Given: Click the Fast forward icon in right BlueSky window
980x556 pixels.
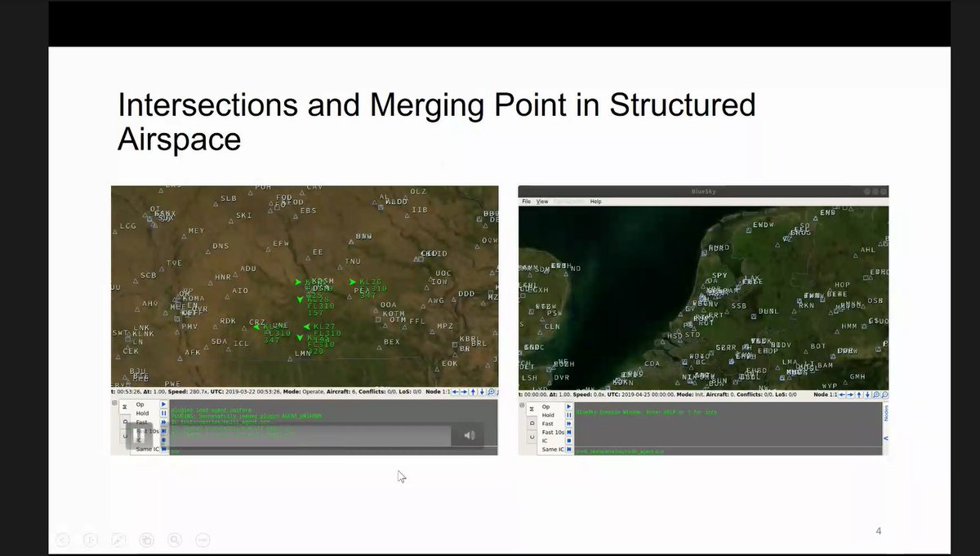Looking at the screenshot, I should pos(569,424).
